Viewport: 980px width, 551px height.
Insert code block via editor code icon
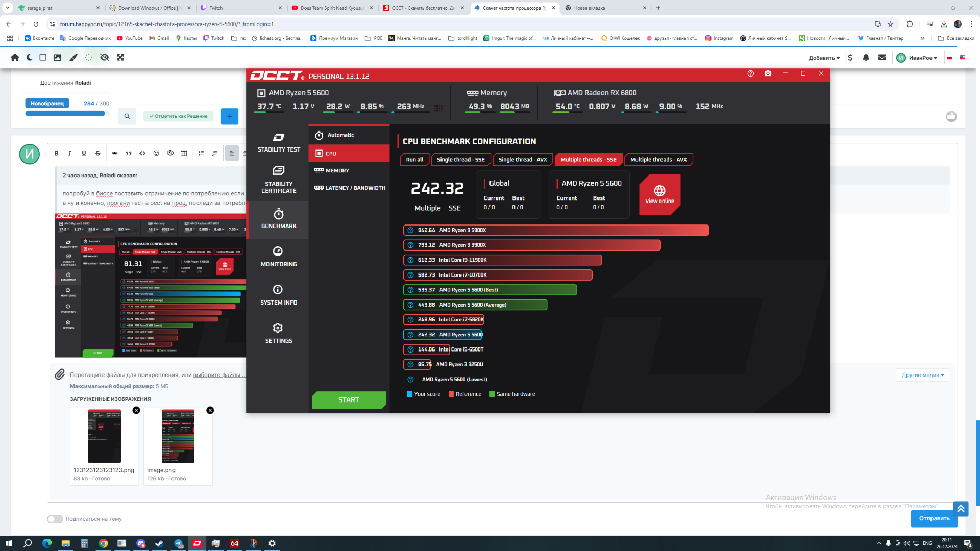(x=142, y=153)
